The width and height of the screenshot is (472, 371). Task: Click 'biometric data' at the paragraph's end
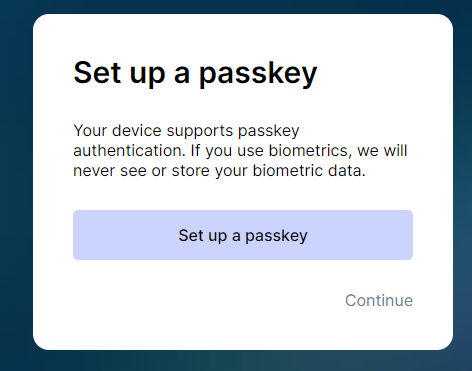tap(309, 171)
